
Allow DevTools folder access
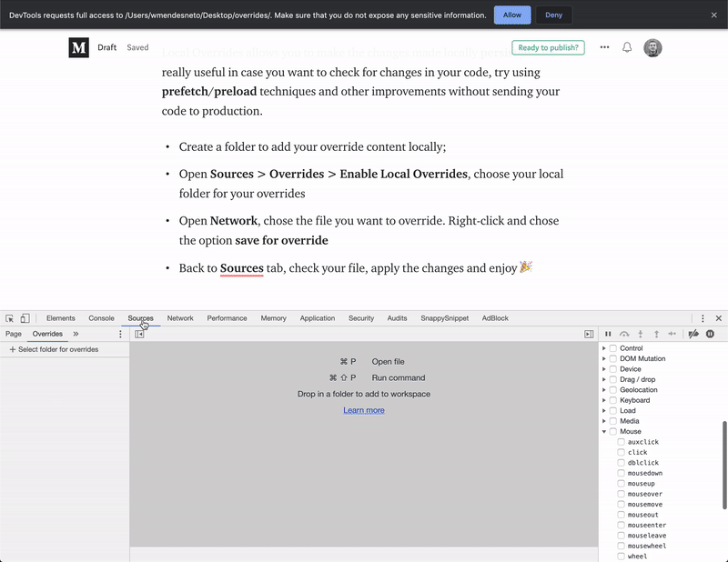click(512, 15)
